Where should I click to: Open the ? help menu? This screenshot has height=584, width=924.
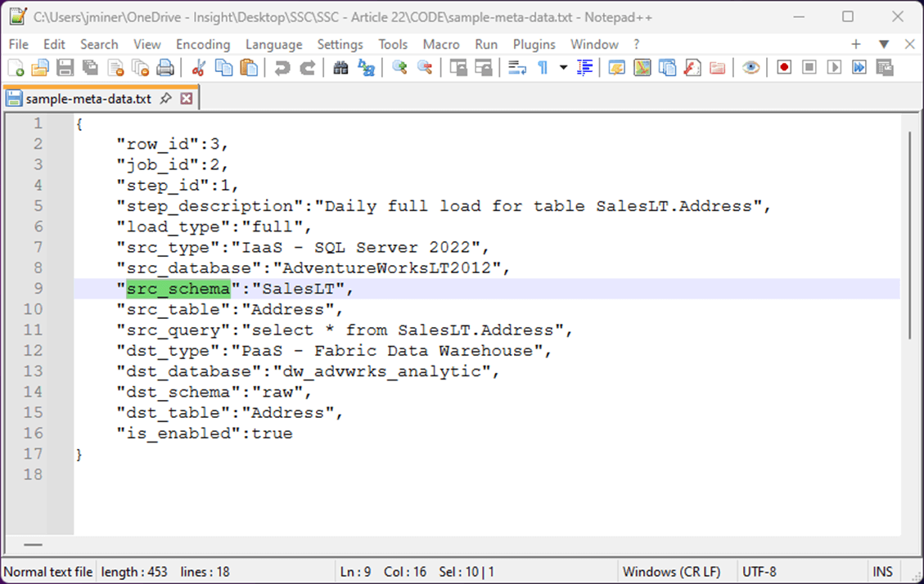(x=637, y=45)
